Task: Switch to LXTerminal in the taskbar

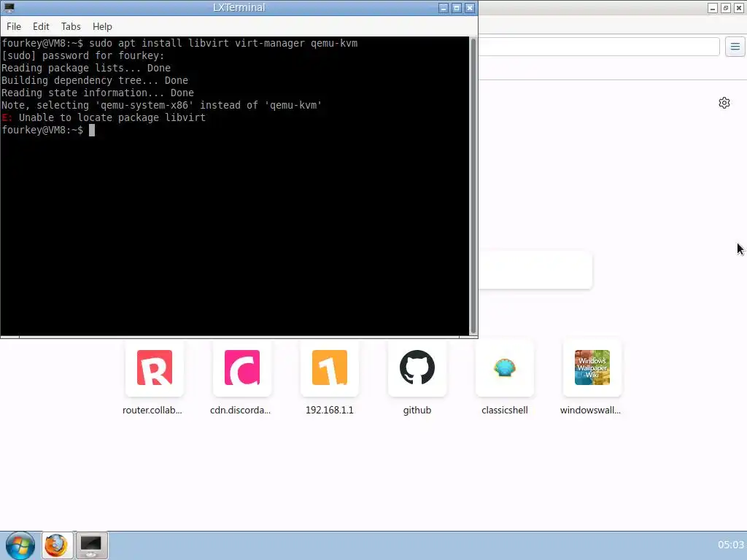Action: pyautogui.click(x=91, y=545)
